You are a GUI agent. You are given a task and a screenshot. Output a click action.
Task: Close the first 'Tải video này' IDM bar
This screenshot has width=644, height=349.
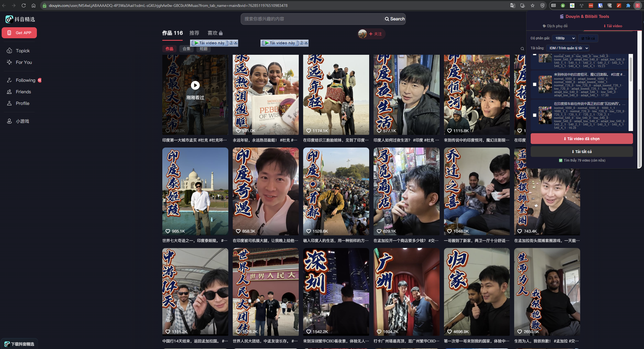[236, 43]
